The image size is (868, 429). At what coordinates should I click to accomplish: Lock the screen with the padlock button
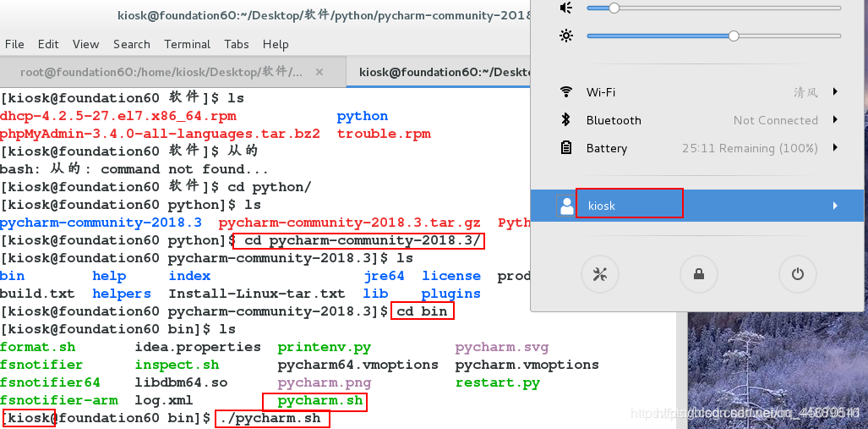pos(699,274)
